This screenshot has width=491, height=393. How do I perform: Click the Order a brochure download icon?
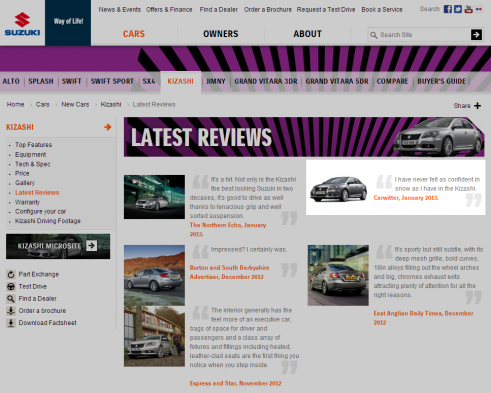click(11, 311)
